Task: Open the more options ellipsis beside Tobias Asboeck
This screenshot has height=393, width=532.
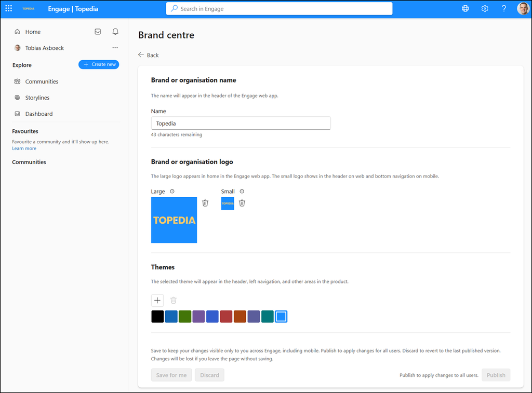Action: [115, 48]
